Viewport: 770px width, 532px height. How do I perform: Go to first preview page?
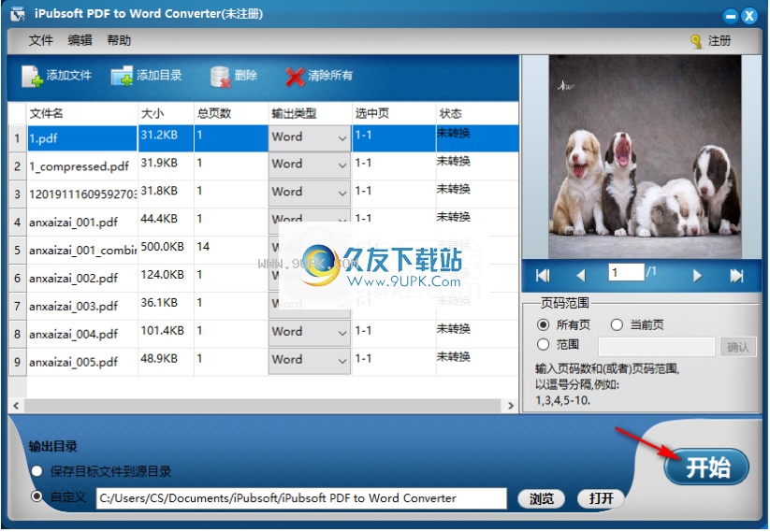point(543,276)
